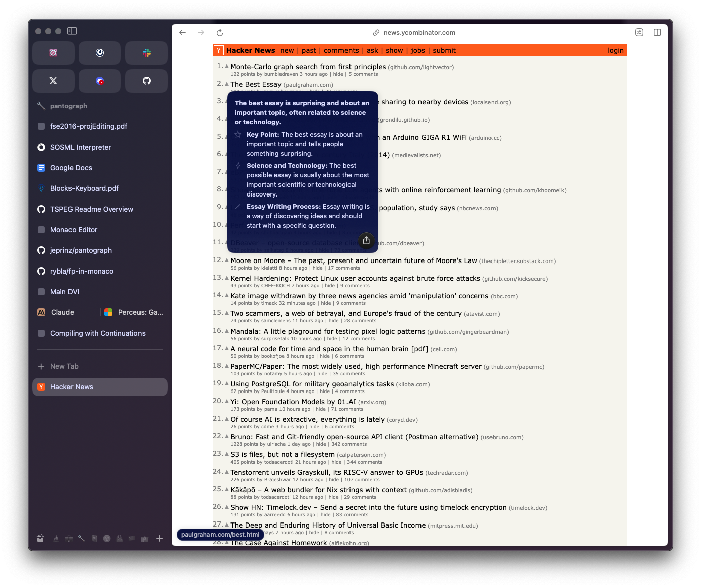
Task: Upvote the Mandala pixel logic story
Action: point(227,331)
